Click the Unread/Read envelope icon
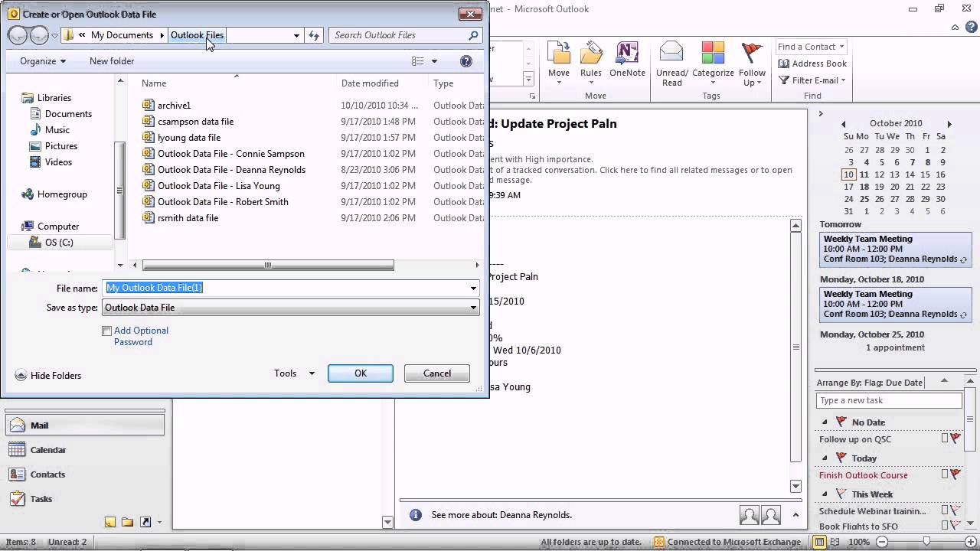The height and width of the screenshot is (551, 980). tap(671, 53)
